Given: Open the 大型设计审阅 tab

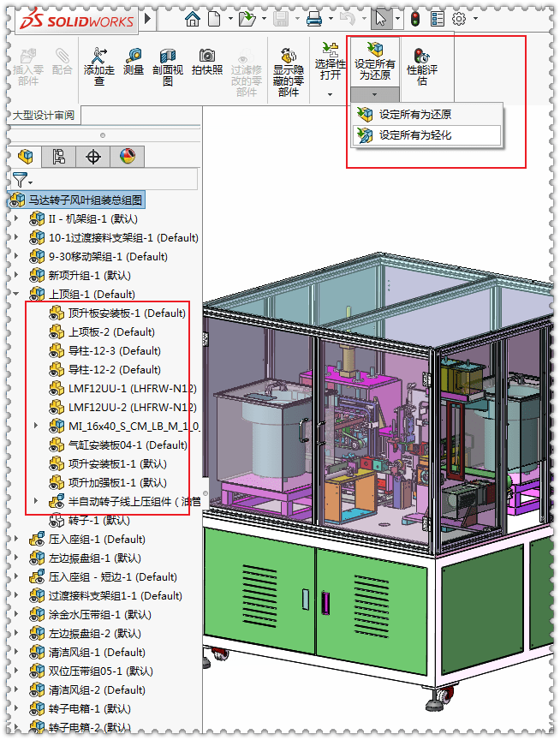Looking at the screenshot, I should click(x=44, y=115).
